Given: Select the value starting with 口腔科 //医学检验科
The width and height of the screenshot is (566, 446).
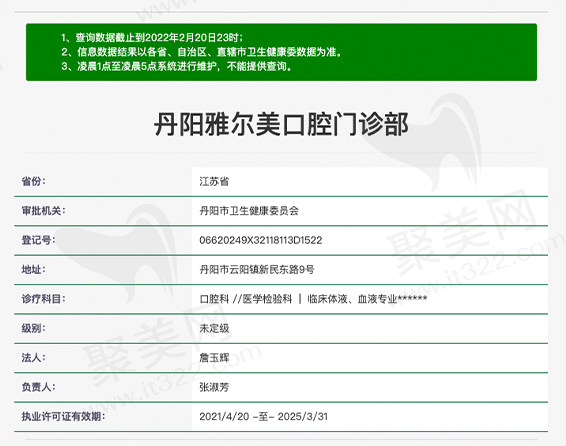Looking at the screenshot, I should (x=313, y=299).
